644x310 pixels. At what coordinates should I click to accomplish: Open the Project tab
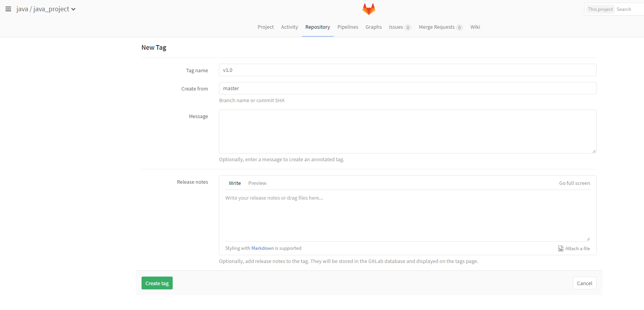[266, 27]
